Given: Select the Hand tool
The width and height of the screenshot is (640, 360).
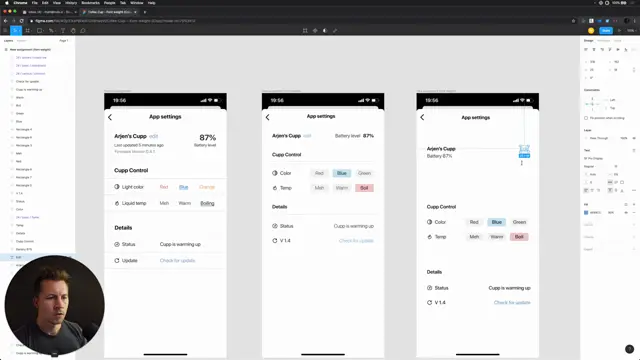Looking at the screenshot, I should 73,31.
